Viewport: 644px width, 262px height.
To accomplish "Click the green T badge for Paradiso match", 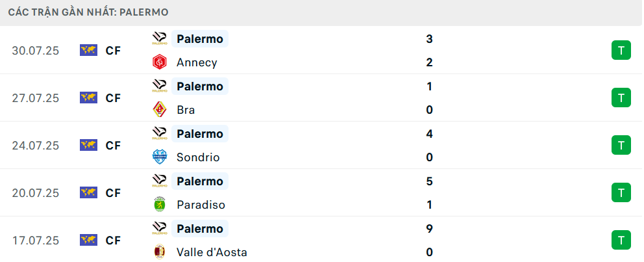I will coord(621,193).
